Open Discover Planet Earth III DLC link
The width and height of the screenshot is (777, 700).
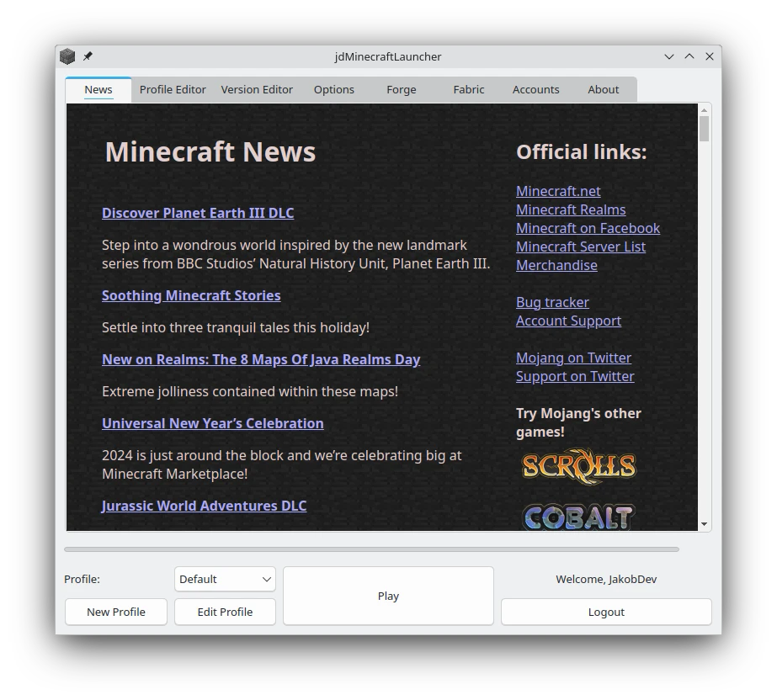coord(198,213)
